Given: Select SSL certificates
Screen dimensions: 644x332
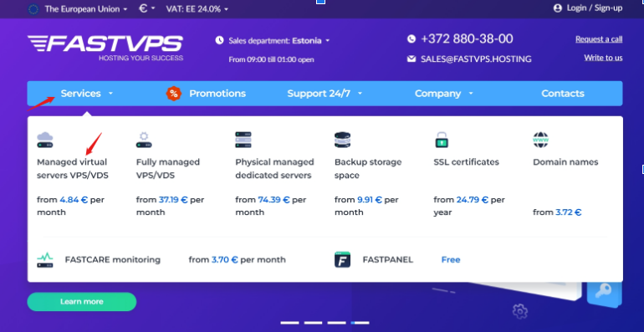Looking at the screenshot, I should coord(466,162).
